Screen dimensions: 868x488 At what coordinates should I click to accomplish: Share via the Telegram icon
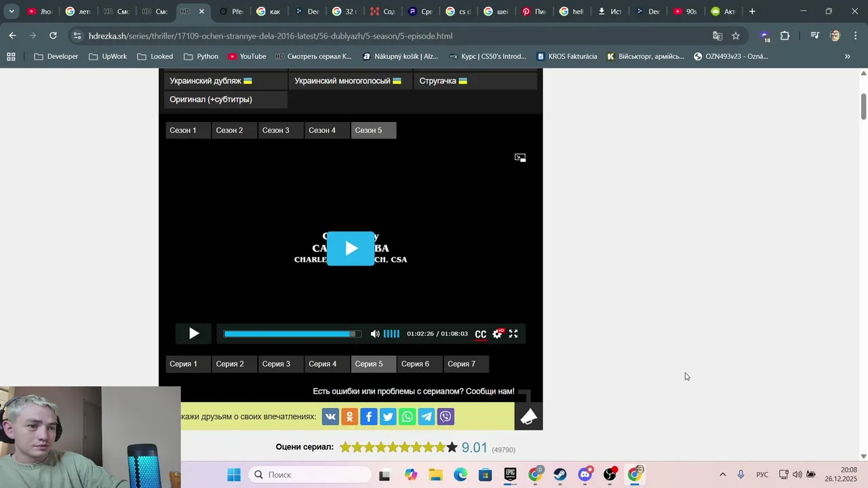tap(427, 417)
